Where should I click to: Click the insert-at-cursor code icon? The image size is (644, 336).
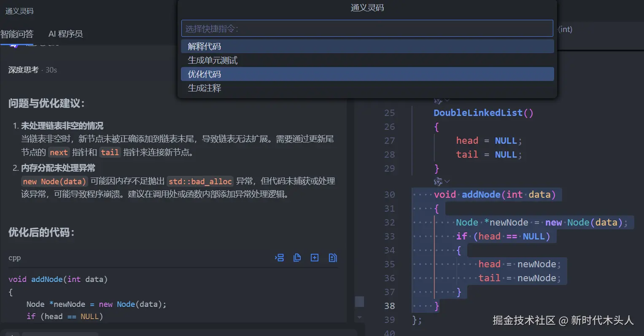pyautogui.click(x=279, y=258)
